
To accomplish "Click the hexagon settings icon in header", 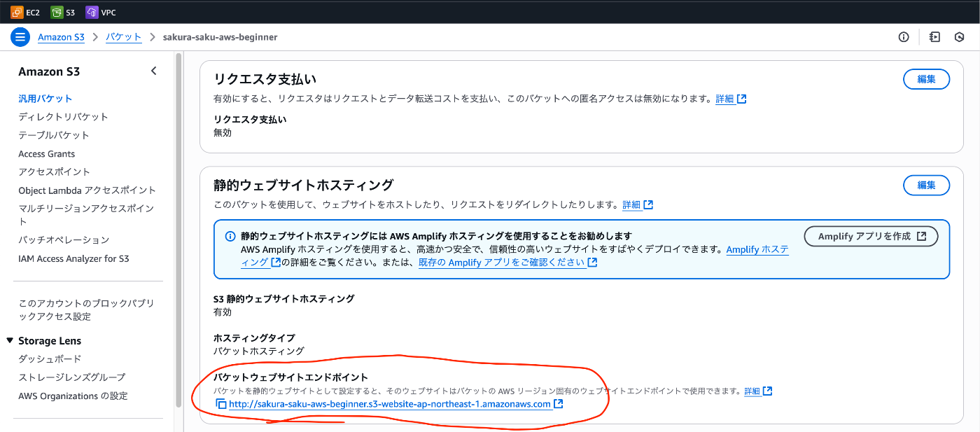I will pyautogui.click(x=960, y=37).
